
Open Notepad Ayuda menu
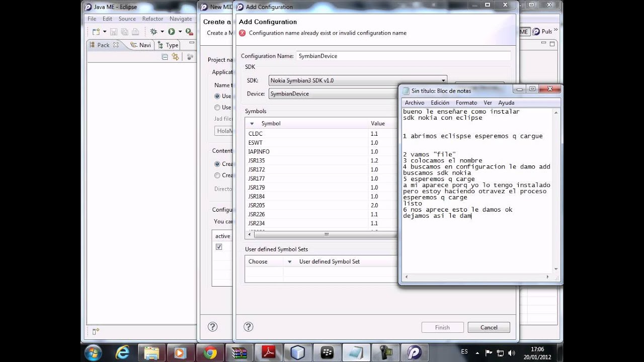[506, 103]
